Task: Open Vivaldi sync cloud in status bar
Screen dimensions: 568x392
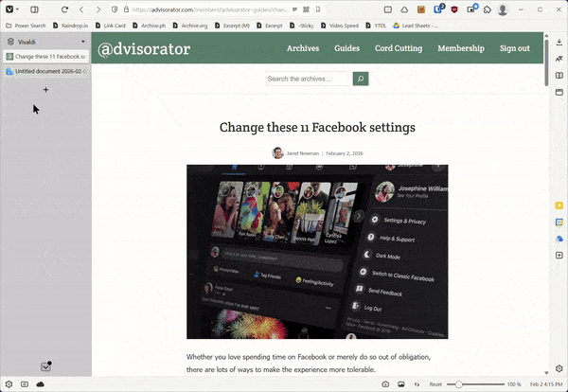Action: [x=40, y=384]
